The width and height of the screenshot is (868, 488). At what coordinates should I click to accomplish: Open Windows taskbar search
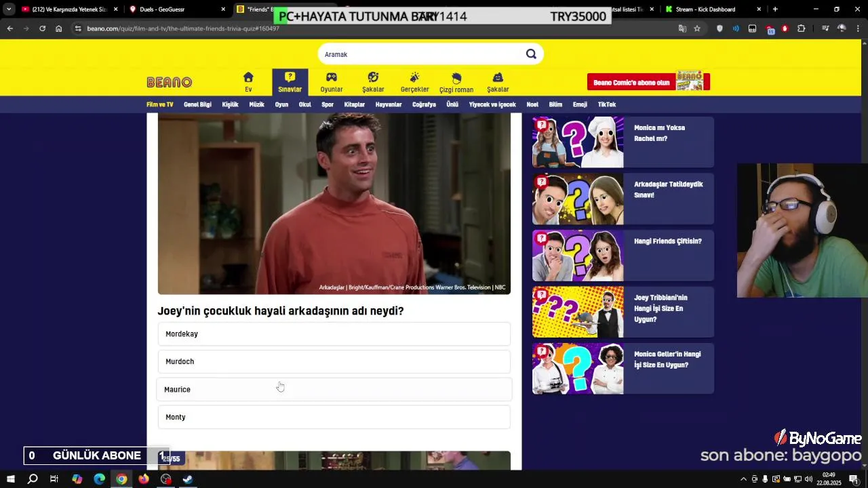[33, 479]
